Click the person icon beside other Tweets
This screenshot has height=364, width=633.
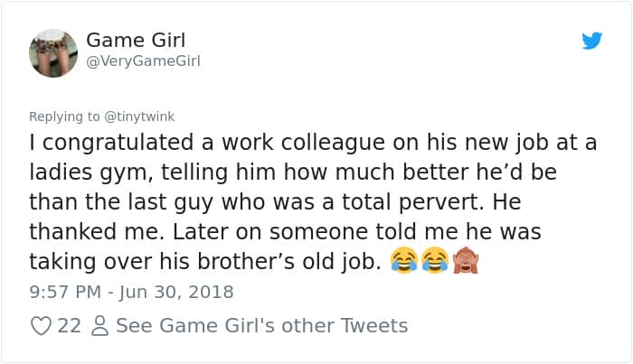99,325
